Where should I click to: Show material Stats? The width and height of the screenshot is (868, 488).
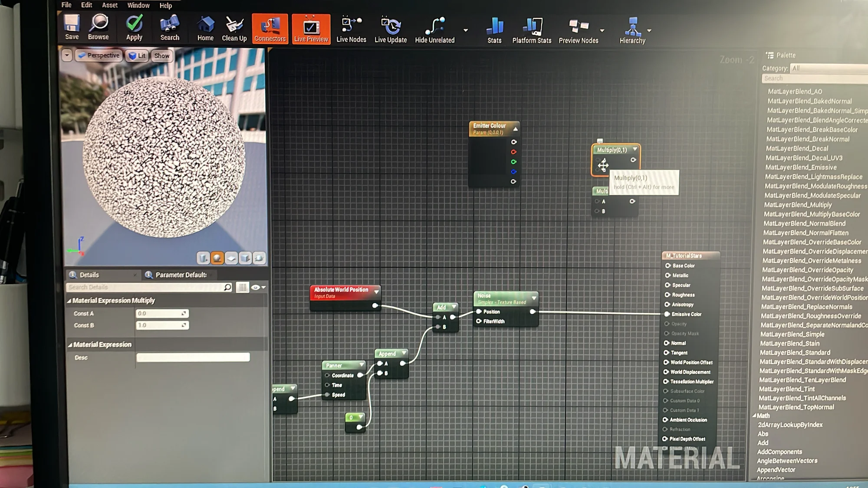coord(494,30)
